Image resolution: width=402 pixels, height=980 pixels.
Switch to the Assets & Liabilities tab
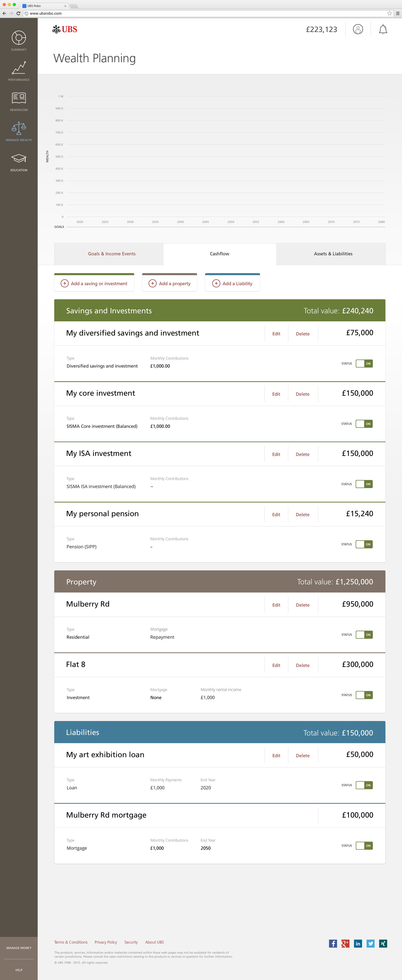pyautogui.click(x=332, y=254)
